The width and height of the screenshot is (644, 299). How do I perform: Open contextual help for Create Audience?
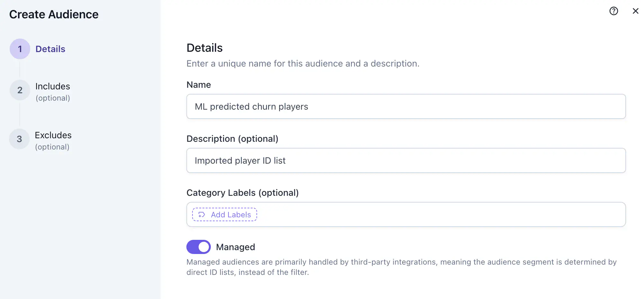coord(613,11)
